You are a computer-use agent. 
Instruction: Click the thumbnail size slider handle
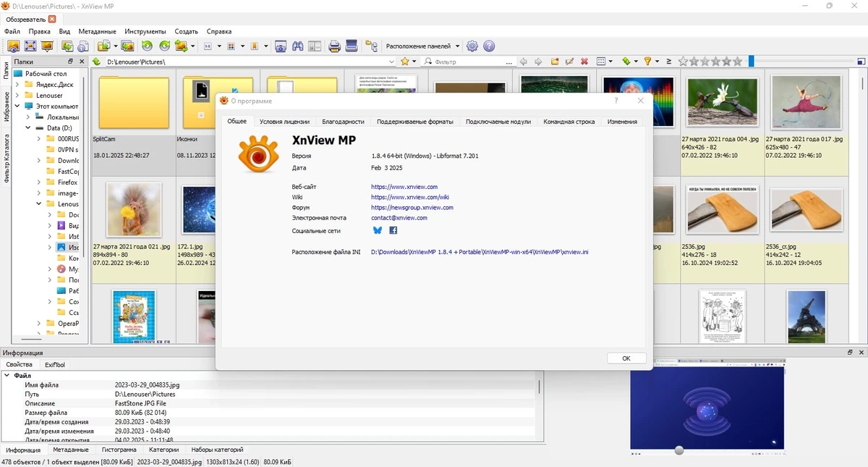[x=751, y=62]
